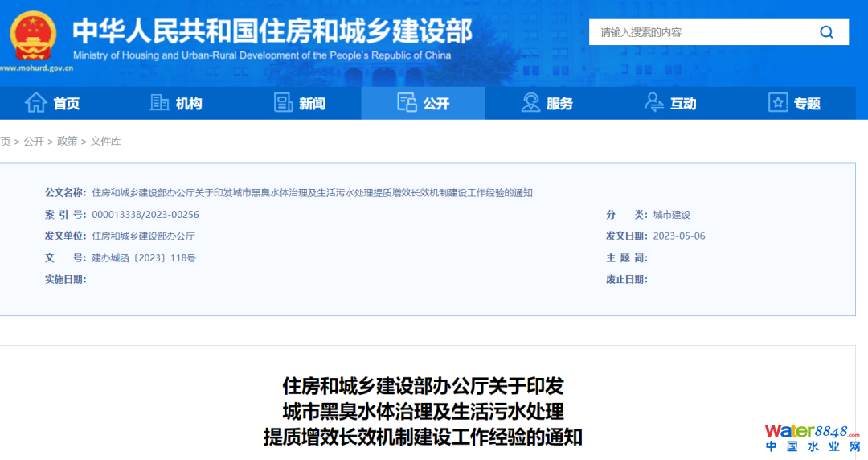Open the 文件库 breadcrumb link
The height and width of the screenshot is (460, 868).
(x=106, y=142)
